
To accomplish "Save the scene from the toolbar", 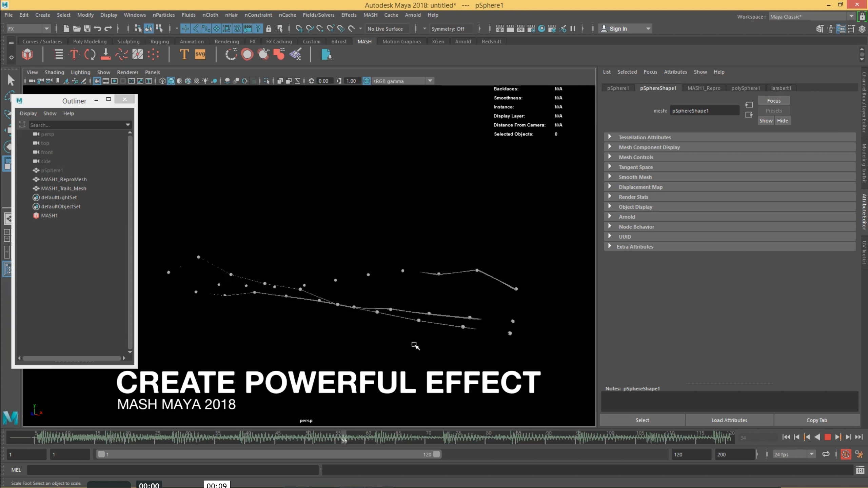I will pos(87,29).
